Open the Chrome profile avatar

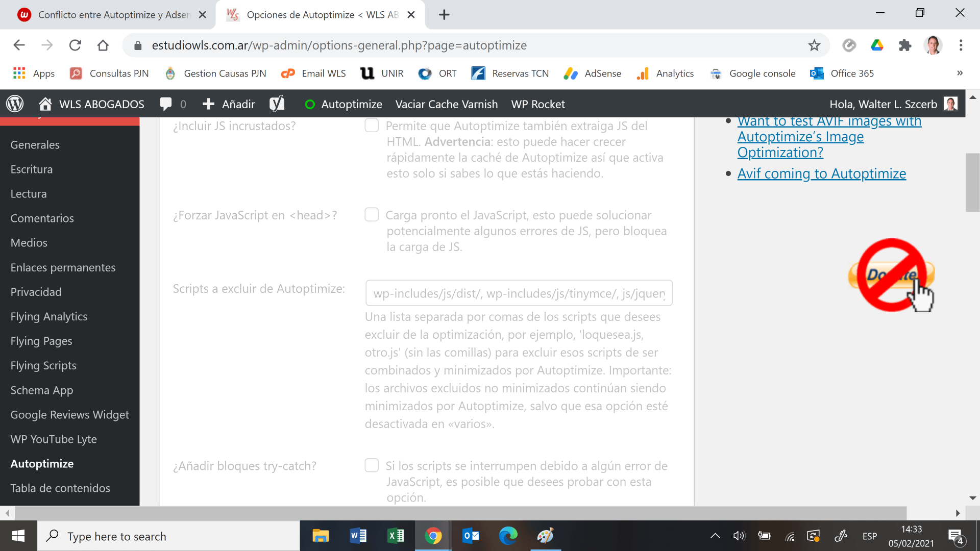pos(933,45)
